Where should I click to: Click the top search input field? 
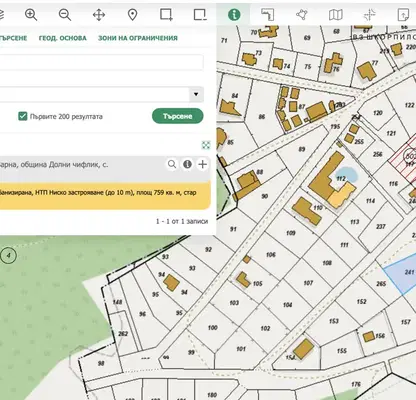pyautogui.click(x=101, y=62)
